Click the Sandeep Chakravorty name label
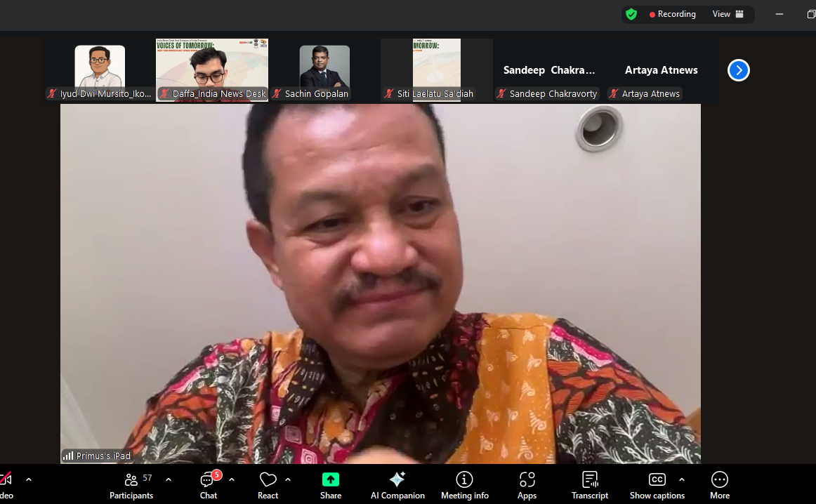The width and height of the screenshot is (816, 504). [553, 93]
